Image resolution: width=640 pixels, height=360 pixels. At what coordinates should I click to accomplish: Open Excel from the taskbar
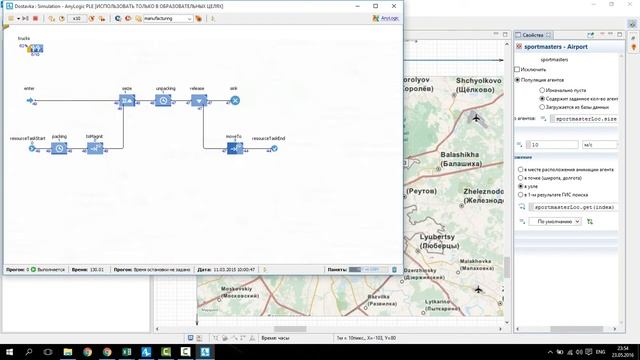[x=127, y=352]
